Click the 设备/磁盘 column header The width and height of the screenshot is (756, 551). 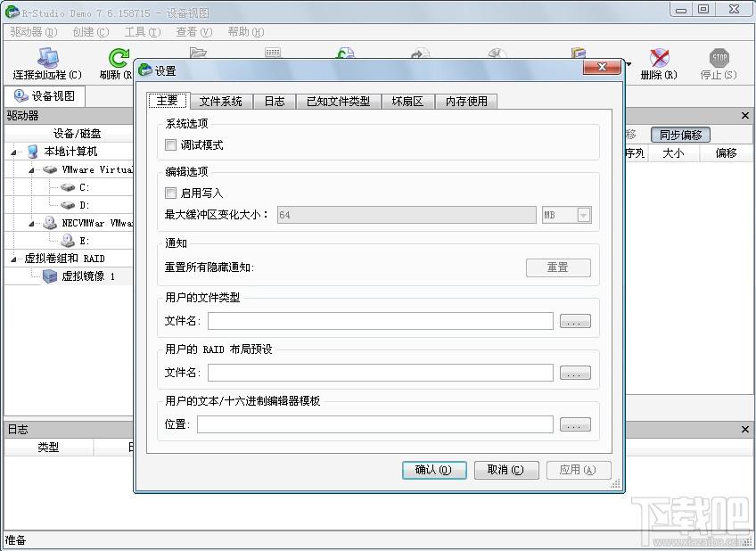69,134
